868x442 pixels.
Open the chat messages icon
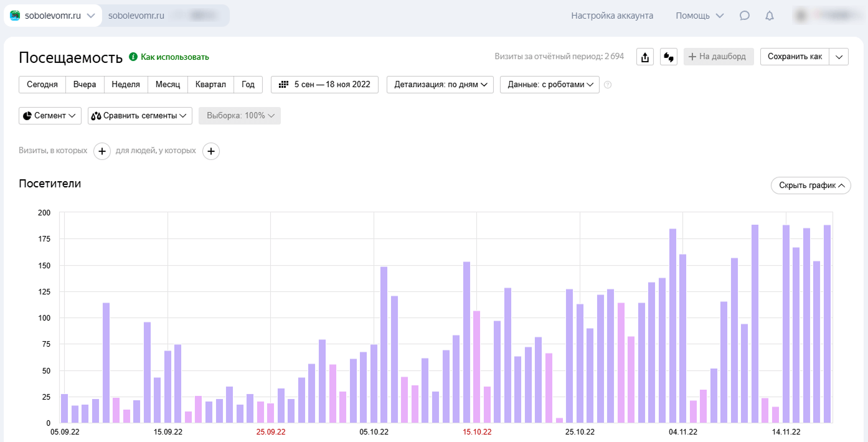click(744, 16)
